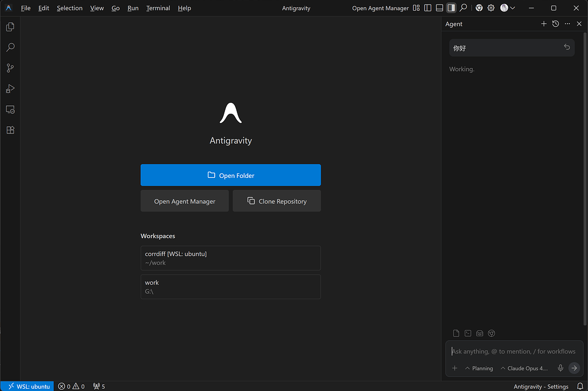Open the Help menu
Image resolution: width=588 pixels, height=391 pixels.
(x=185, y=8)
